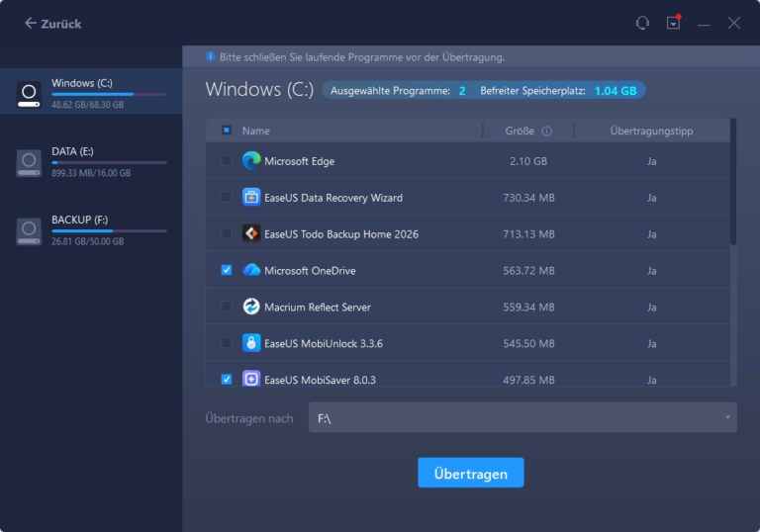This screenshot has height=532, width=760.
Task: Check the EaseUS Data Recovery Wizard checkbox
Action: 227,197
